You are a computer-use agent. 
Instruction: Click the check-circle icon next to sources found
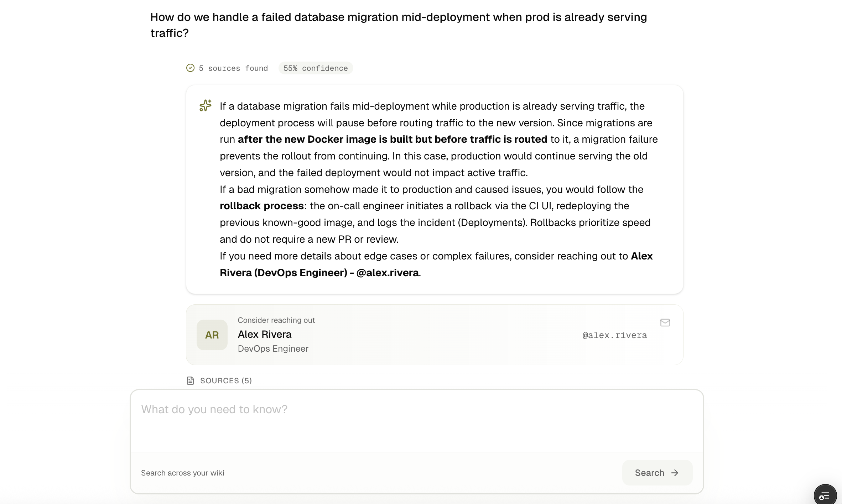tap(190, 68)
